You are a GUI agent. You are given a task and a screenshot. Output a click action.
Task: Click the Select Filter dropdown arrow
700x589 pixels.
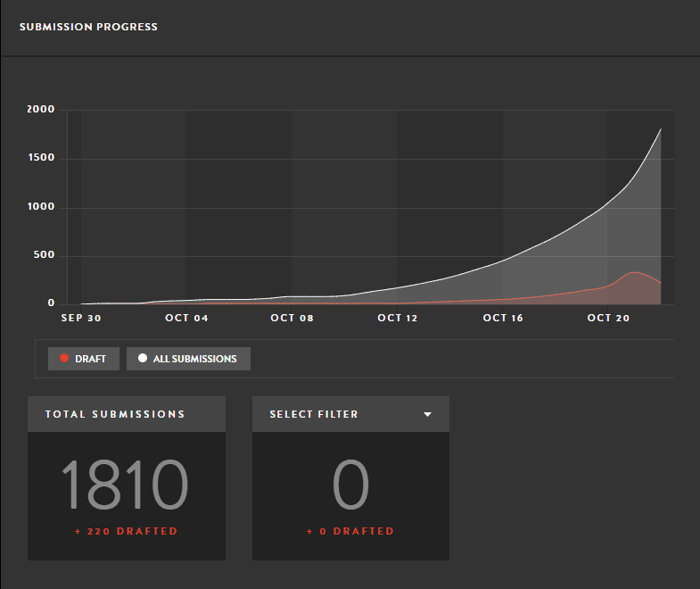(427, 415)
